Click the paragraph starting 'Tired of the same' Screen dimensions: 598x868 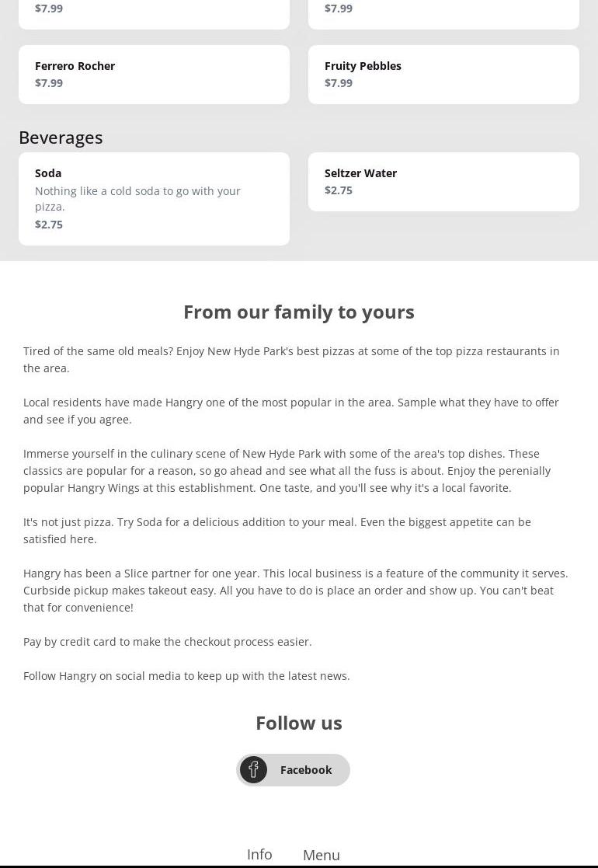click(x=291, y=360)
